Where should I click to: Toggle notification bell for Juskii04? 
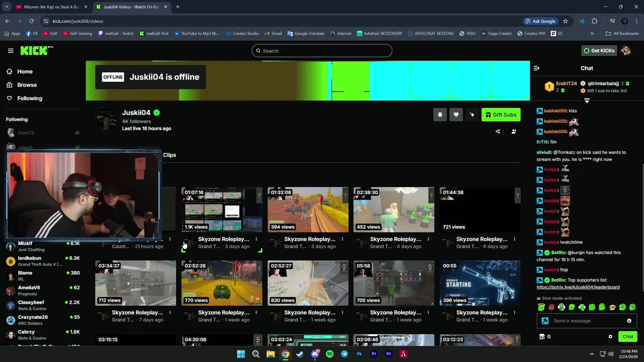coord(440,115)
